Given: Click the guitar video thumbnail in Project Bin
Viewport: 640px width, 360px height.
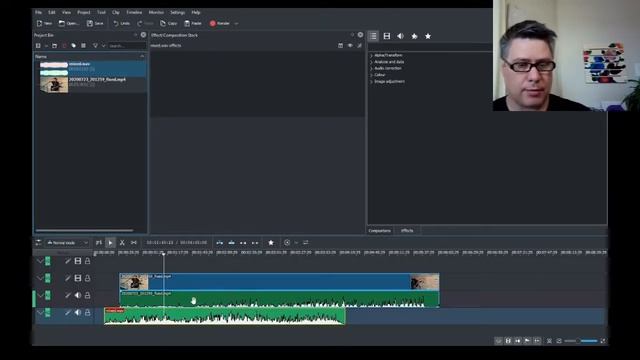Looking at the screenshot, I should click(x=54, y=85).
